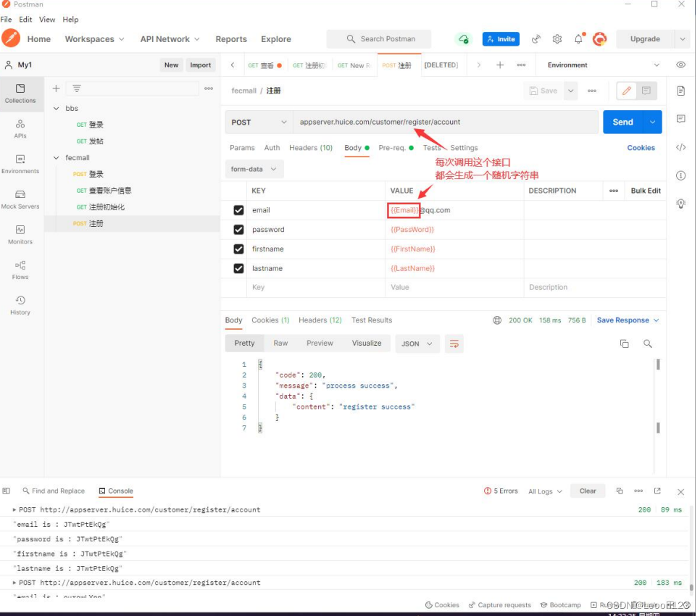Click the Send button
The width and height of the screenshot is (700, 616).
622,122
